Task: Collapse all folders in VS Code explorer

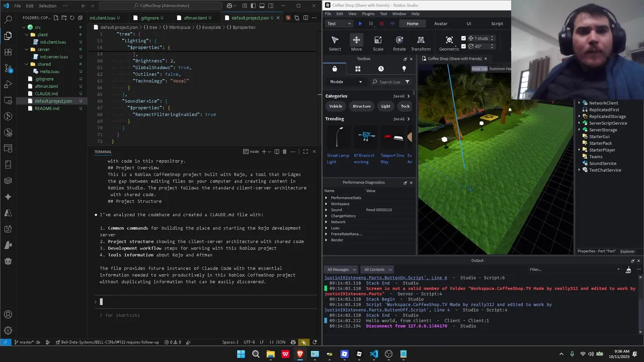Action: 80,18
